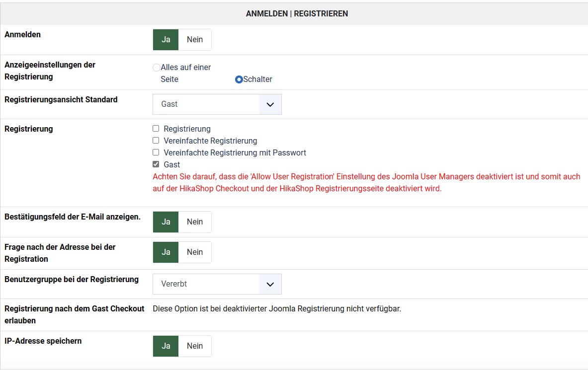The image size is (588, 372).
Task: Select Ja for Bestätigungsfeld der E-Mail
Action: (166, 222)
